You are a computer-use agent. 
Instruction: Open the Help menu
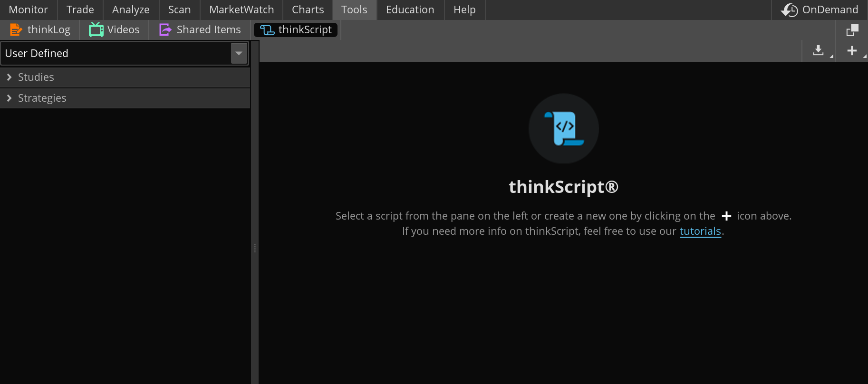[464, 10]
